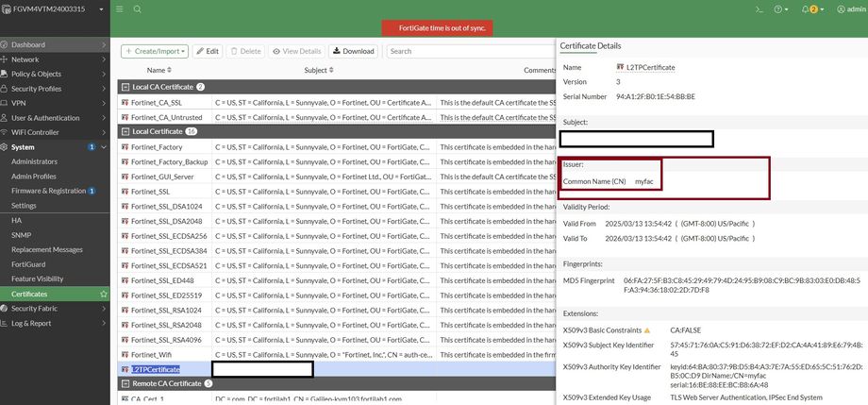
Task: Click the Dashboard sidebar icon
Action: pos(5,45)
